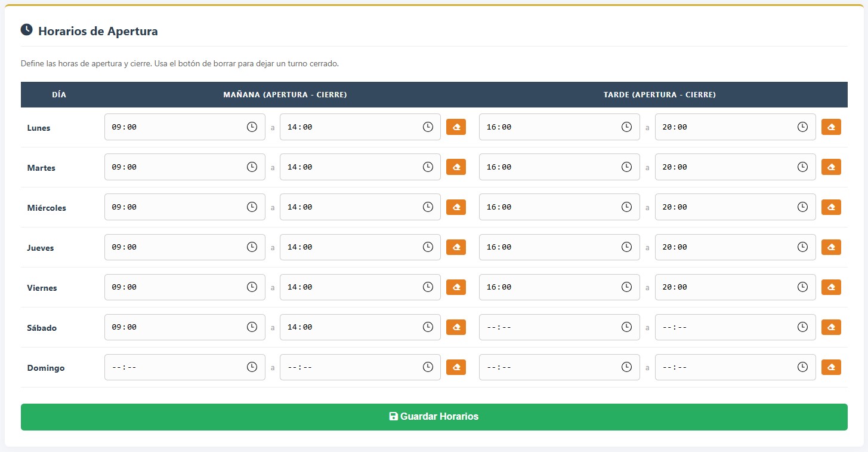Click the Sábado 14:00 morning closing field
This screenshot has height=452, width=868.
click(352, 327)
